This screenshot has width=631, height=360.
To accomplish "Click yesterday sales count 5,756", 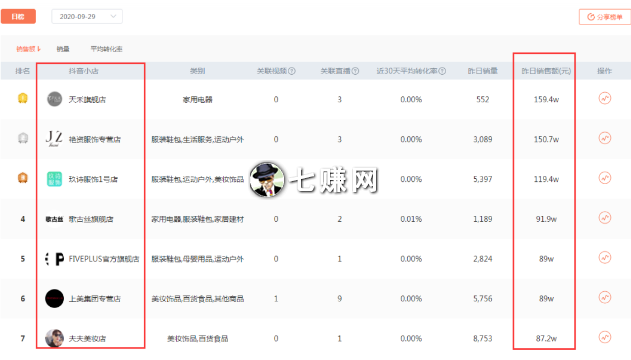I will pos(483,298).
